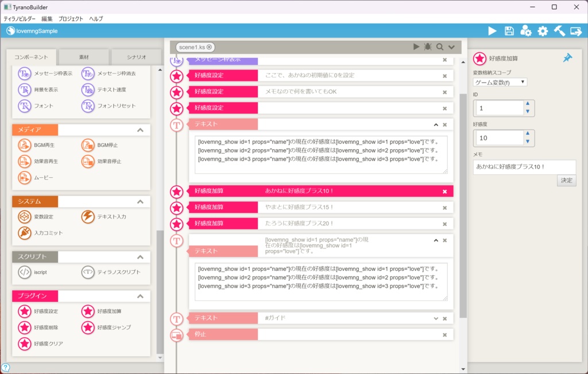Select ムービー component
Viewport: 588px width, 374px height.
pos(36,178)
